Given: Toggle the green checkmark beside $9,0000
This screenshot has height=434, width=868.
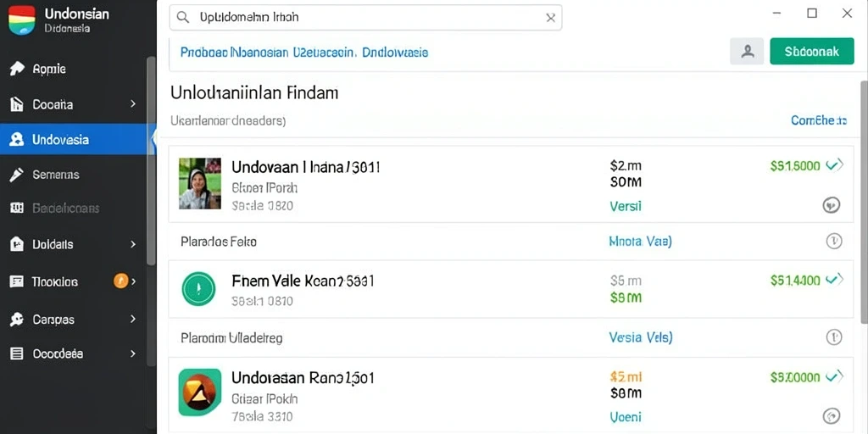Looking at the screenshot, I should click(x=834, y=377).
